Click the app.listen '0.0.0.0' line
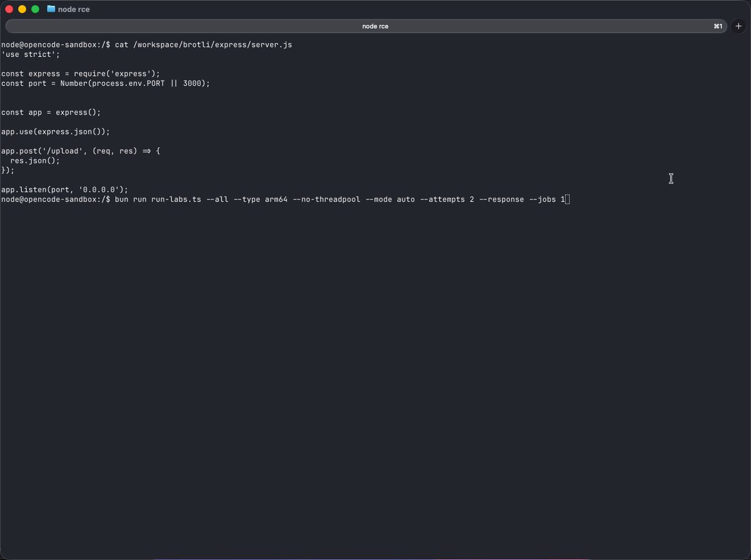This screenshot has width=751, height=560. point(64,189)
